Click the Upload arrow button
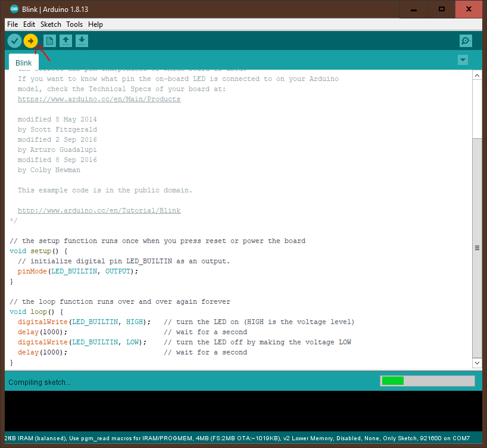487x448 pixels. pyautogui.click(x=30, y=41)
